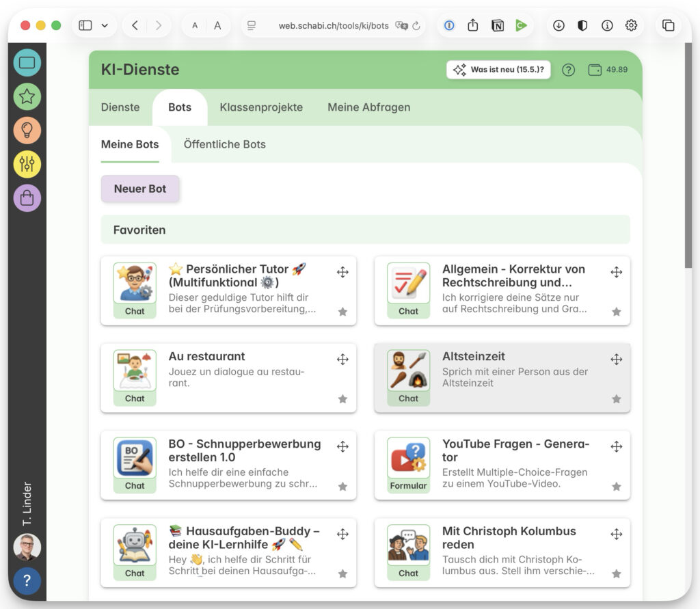The width and height of the screenshot is (700, 609).
Task: Open the YouTube Fragen Generator Formular thumbnail
Action: click(x=409, y=465)
